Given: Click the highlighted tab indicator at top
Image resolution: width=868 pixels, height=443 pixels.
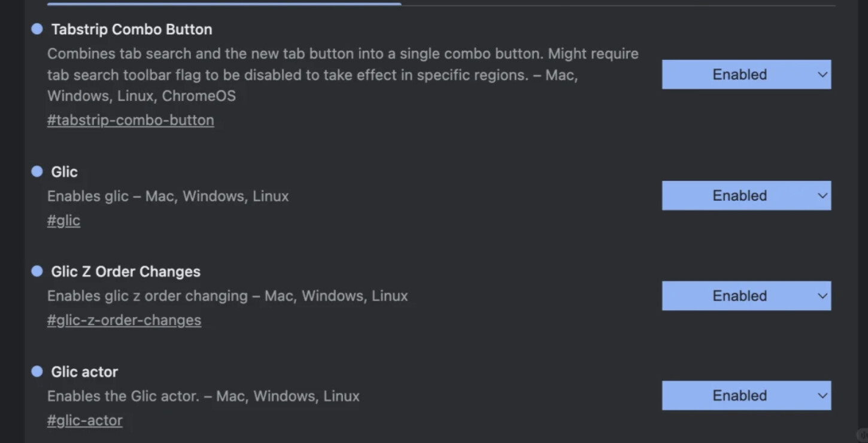Looking at the screenshot, I should tap(224, 4).
